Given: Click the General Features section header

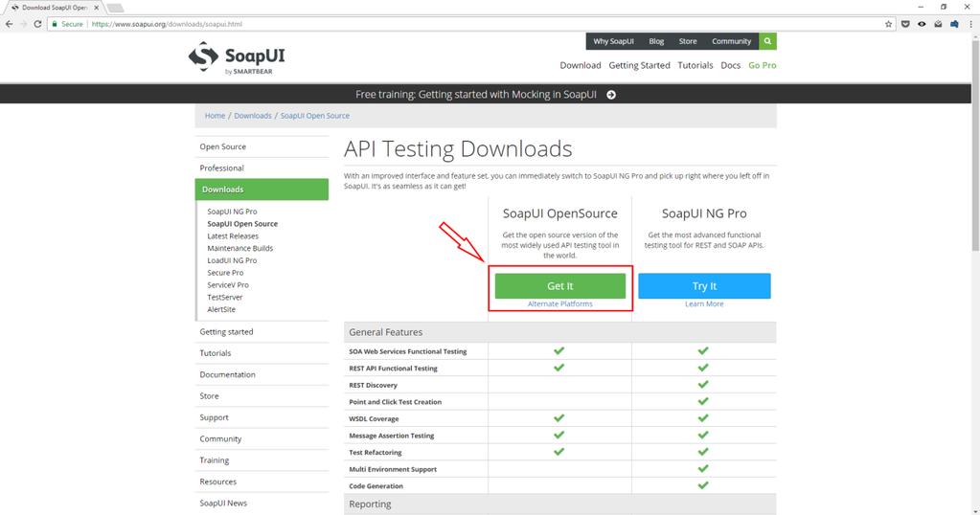Looking at the screenshot, I should pyautogui.click(x=560, y=332).
